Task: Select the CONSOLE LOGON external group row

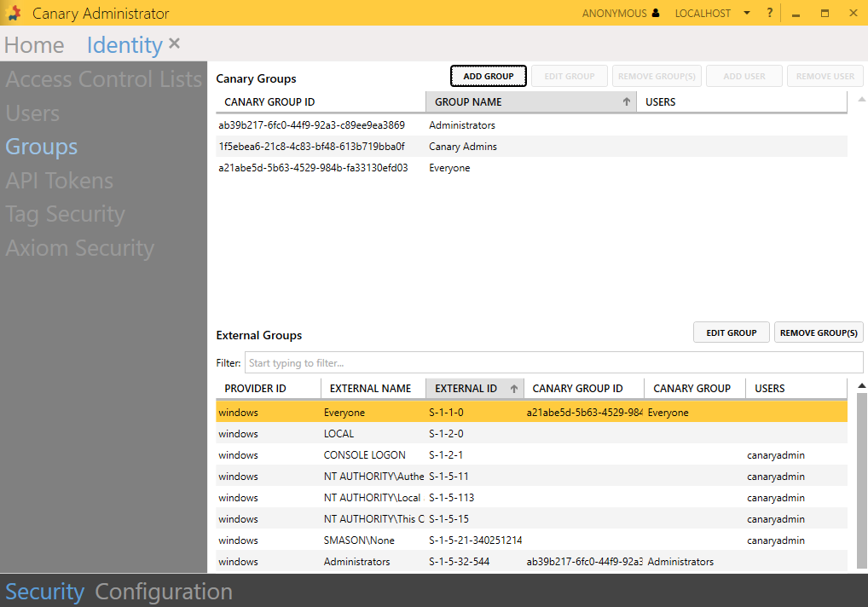Action: pyautogui.click(x=364, y=455)
